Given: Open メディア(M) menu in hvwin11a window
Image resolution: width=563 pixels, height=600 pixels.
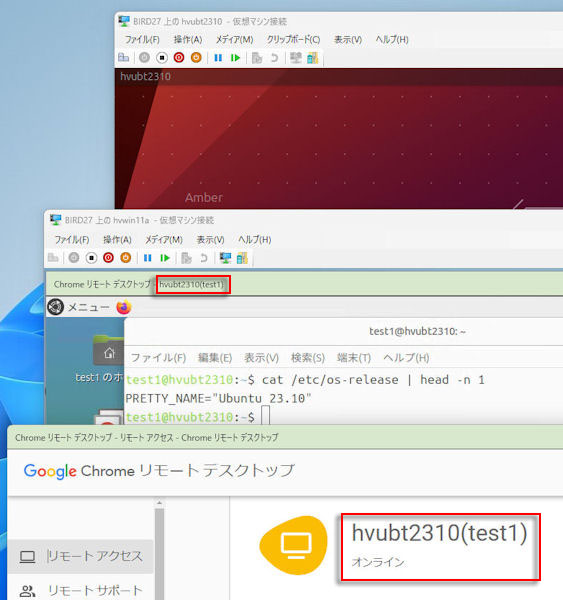Looking at the screenshot, I should tap(164, 240).
